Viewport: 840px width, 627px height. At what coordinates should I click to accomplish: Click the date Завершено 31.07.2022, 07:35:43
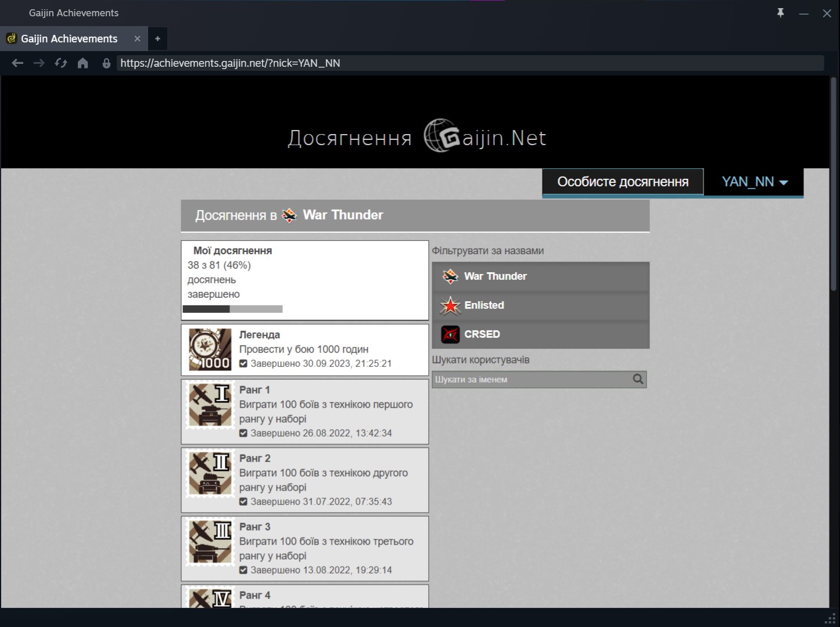coord(321,502)
